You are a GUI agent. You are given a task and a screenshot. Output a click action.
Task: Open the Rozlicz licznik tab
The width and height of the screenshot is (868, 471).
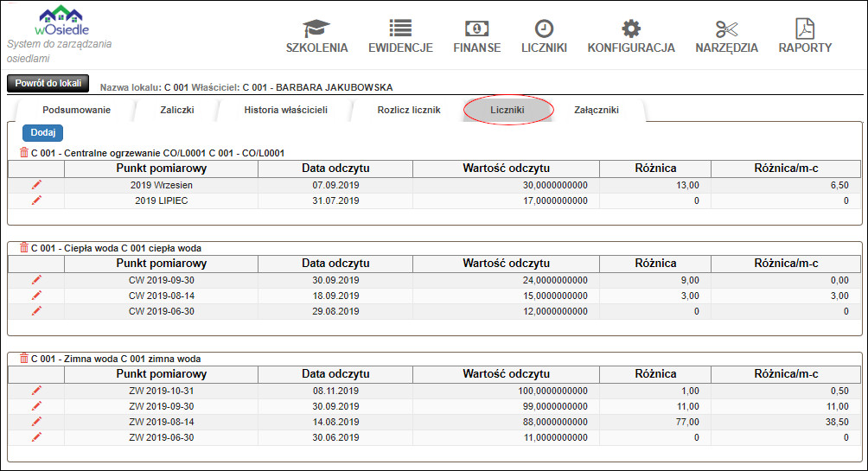point(409,110)
